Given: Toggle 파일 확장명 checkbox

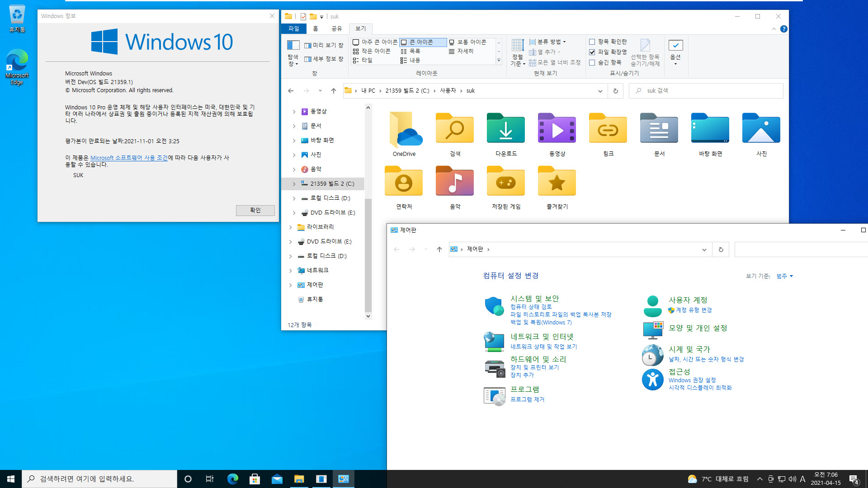Looking at the screenshot, I should coord(592,52).
